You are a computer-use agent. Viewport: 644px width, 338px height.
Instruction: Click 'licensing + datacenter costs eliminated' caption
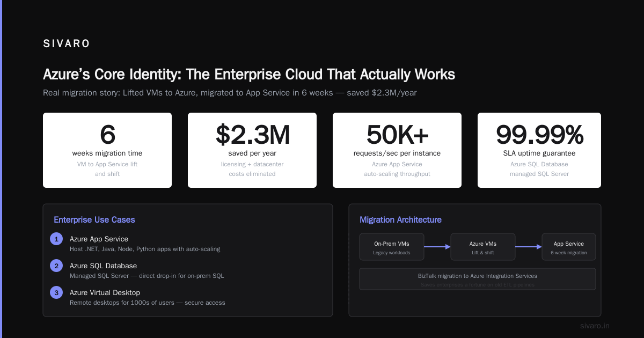tap(252, 169)
